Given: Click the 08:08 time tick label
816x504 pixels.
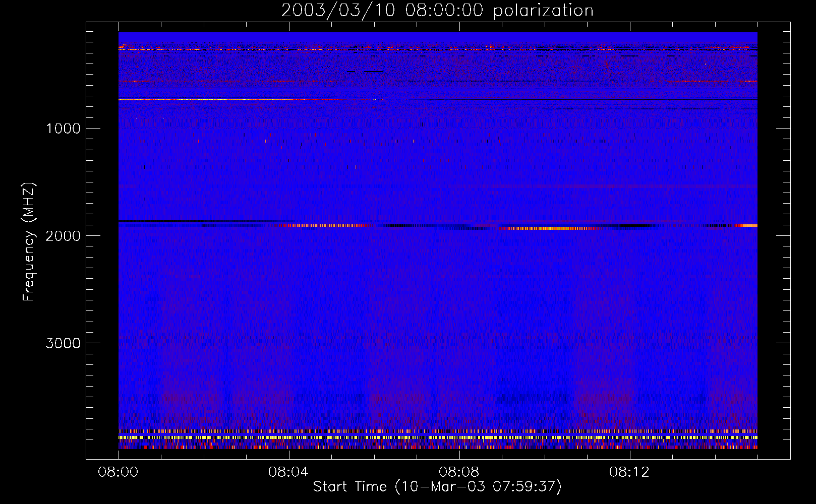Looking at the screenshot, I should click(x=459, y=472).
